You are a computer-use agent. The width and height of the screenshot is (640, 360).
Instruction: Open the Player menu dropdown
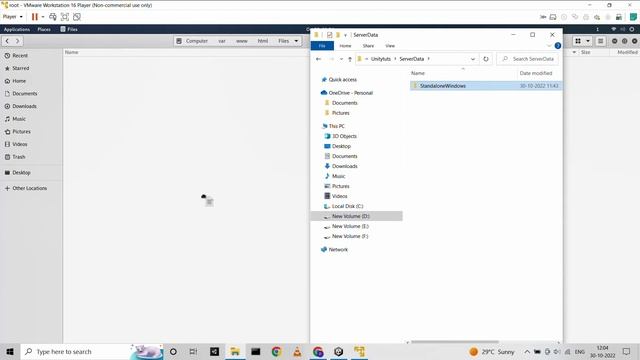pos(12,17)
